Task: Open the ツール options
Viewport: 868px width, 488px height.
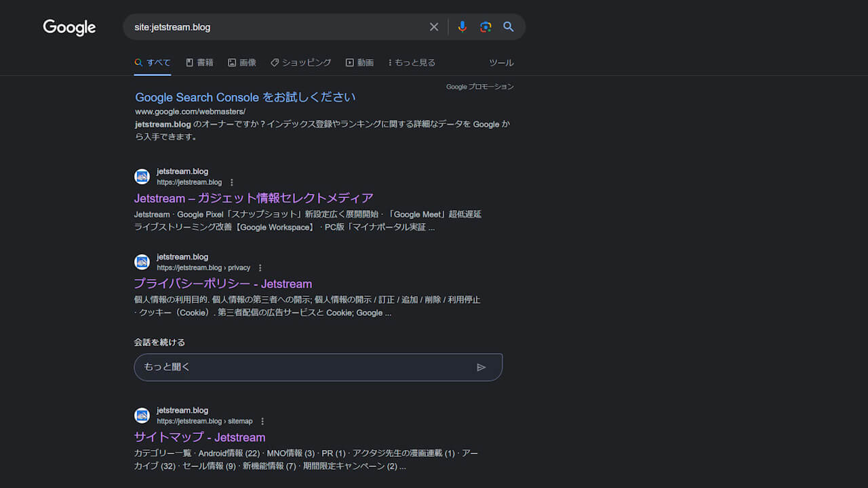Action: coord(501,62)
